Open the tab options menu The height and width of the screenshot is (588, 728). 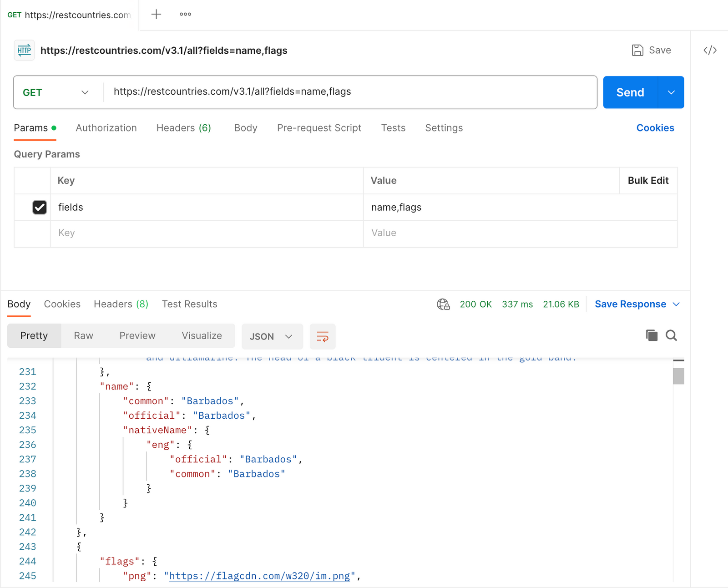pyautogui.click(x=185, y=14)
